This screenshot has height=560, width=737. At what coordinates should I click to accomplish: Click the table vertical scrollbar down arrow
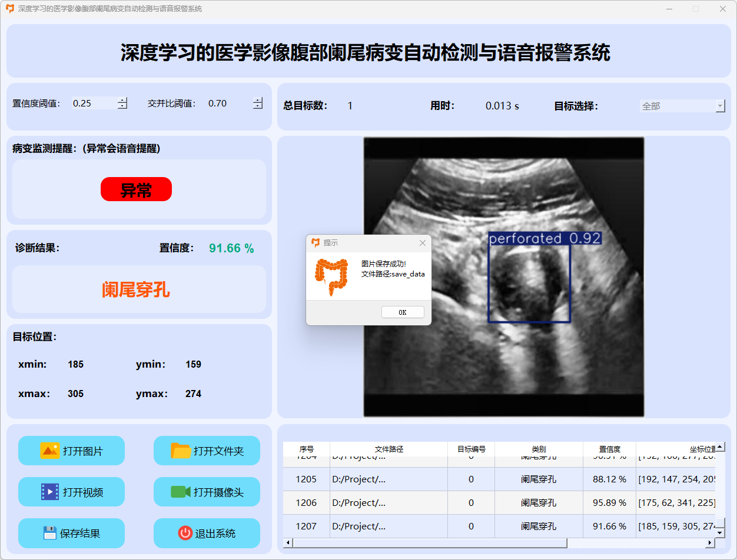(720, 533)
